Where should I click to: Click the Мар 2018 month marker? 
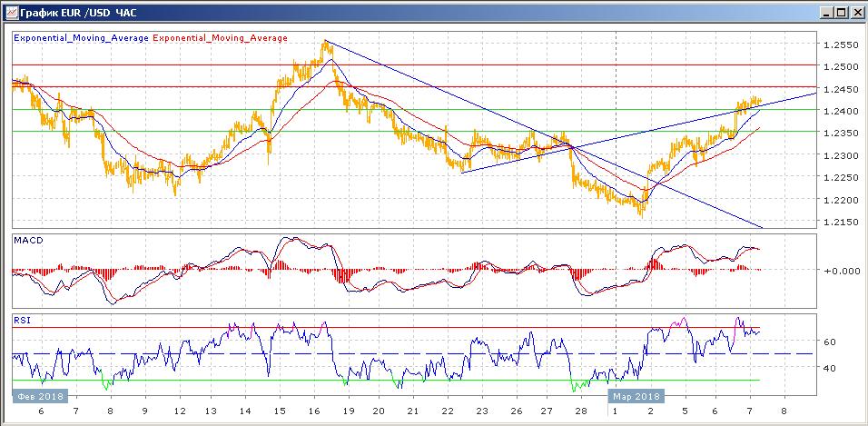(636, 396)
